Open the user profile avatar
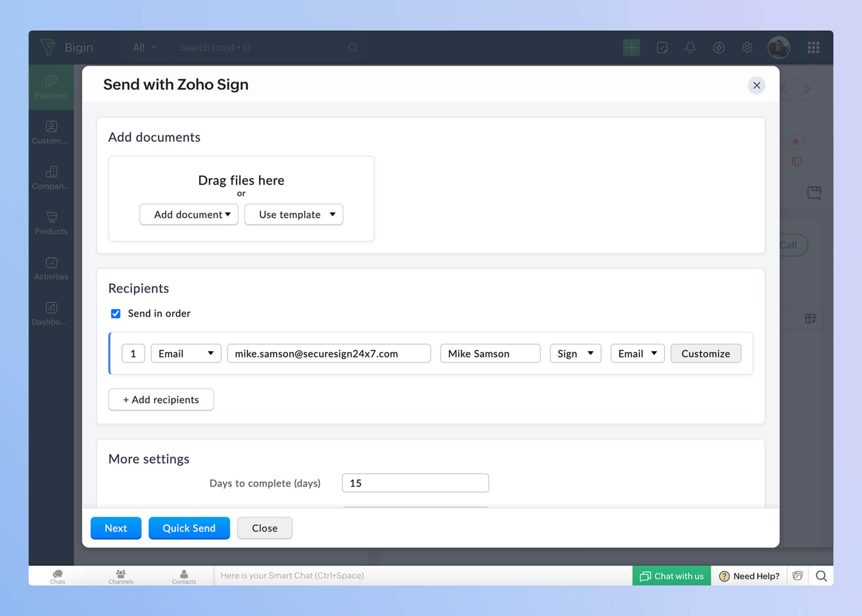 tap(779, 47)
